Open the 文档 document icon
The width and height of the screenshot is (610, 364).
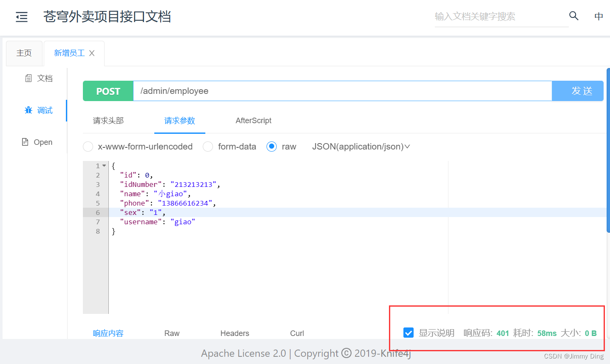click(x=28, y=78)
